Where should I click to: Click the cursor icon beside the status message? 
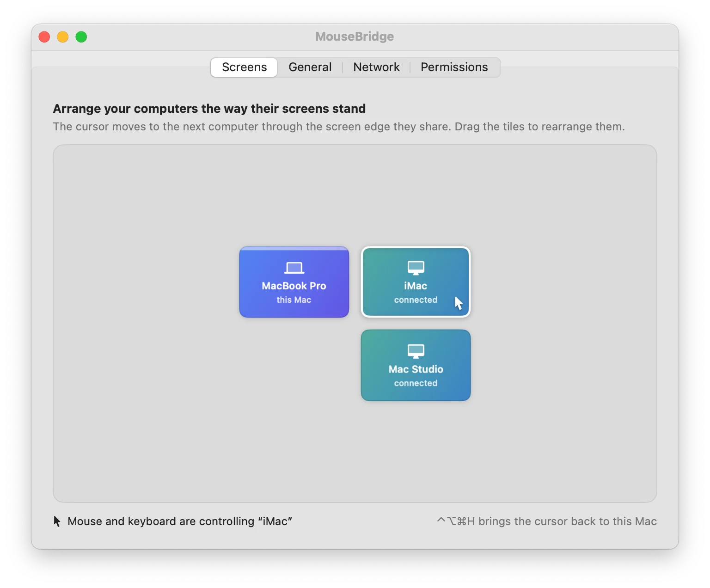point(57,521)
